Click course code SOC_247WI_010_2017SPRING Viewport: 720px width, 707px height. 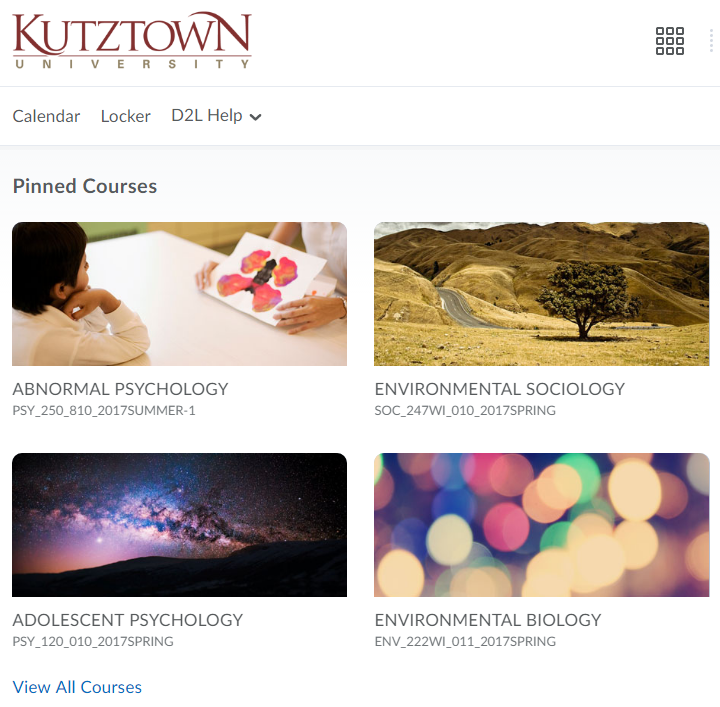[465, 410]
